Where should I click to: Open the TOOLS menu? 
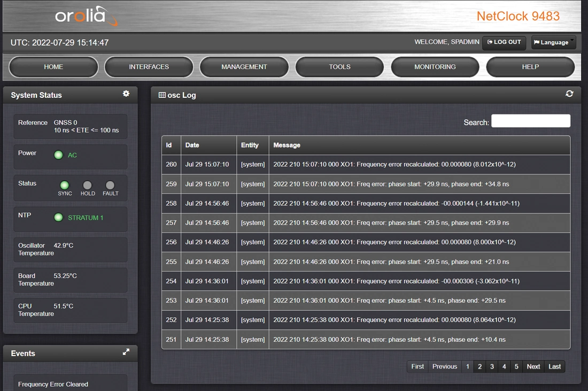pos(340,67)
